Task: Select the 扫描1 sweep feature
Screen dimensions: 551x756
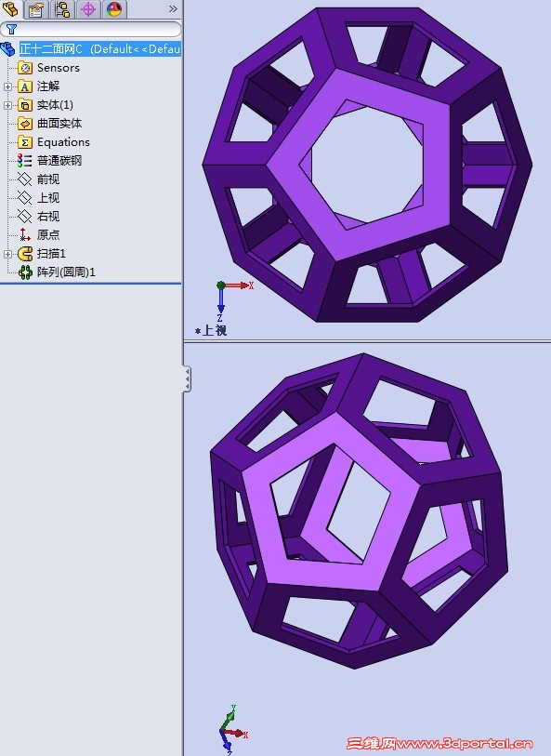Action: [51, 254]
